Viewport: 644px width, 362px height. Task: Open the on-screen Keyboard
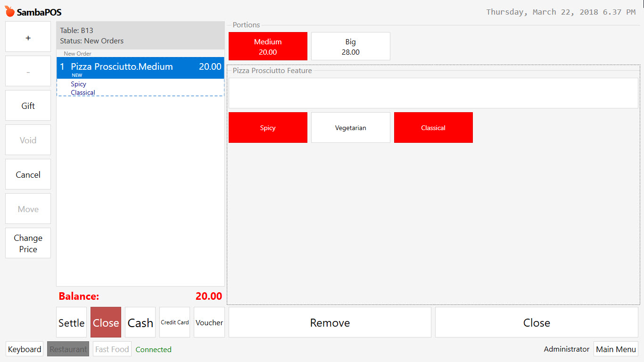(x=24, y=349)
